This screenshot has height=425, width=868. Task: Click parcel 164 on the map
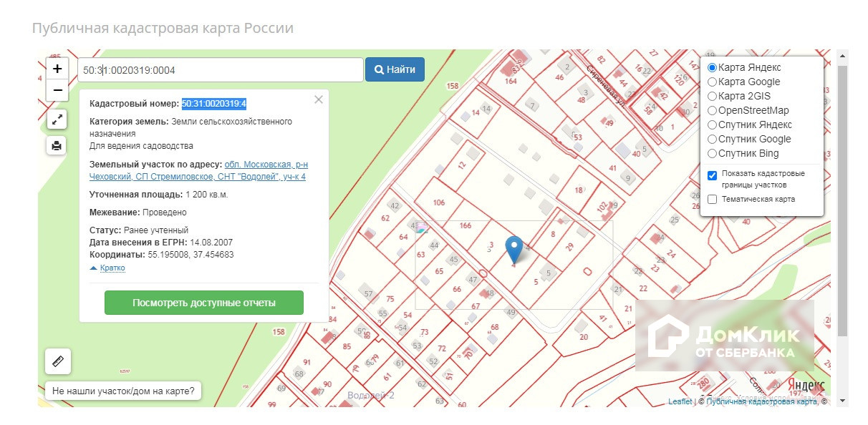[x=511, y=81]
